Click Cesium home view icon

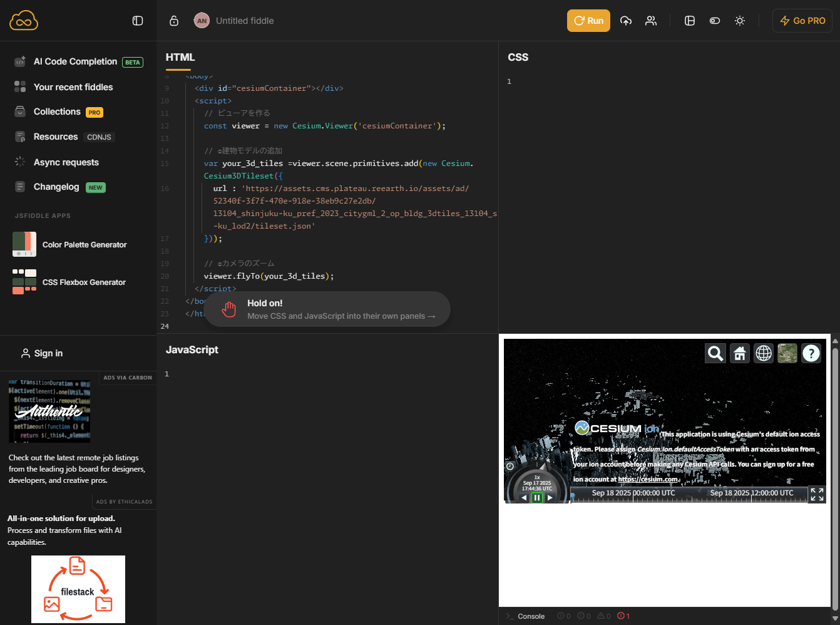(x=740, y=353)
